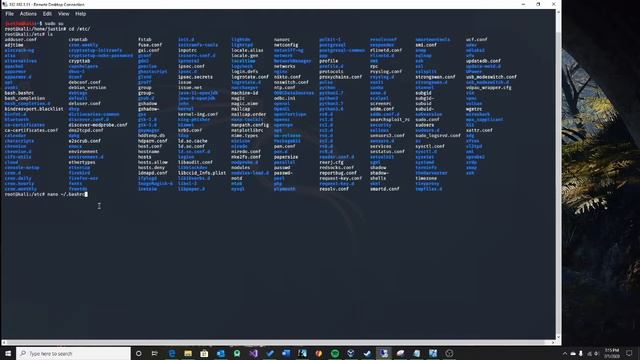The width and height of the screenshot is (640, 360).
Task: Open the File menu in the terminal
Action: 9,13
